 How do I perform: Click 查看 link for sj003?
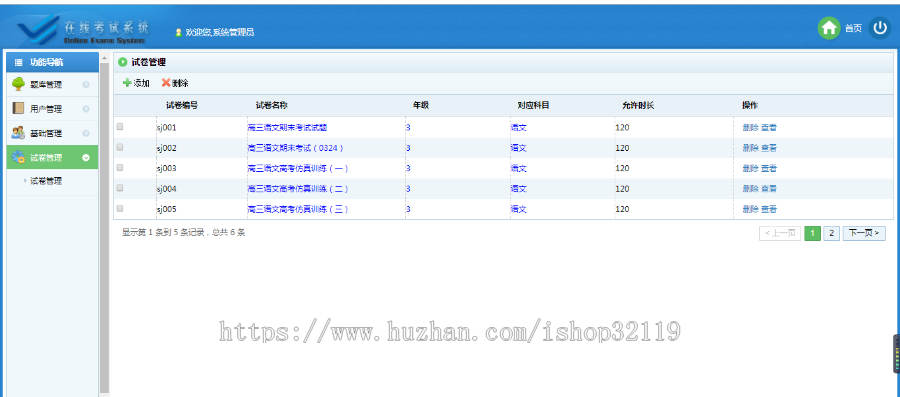pyautogui.click(x=769, y=168)
